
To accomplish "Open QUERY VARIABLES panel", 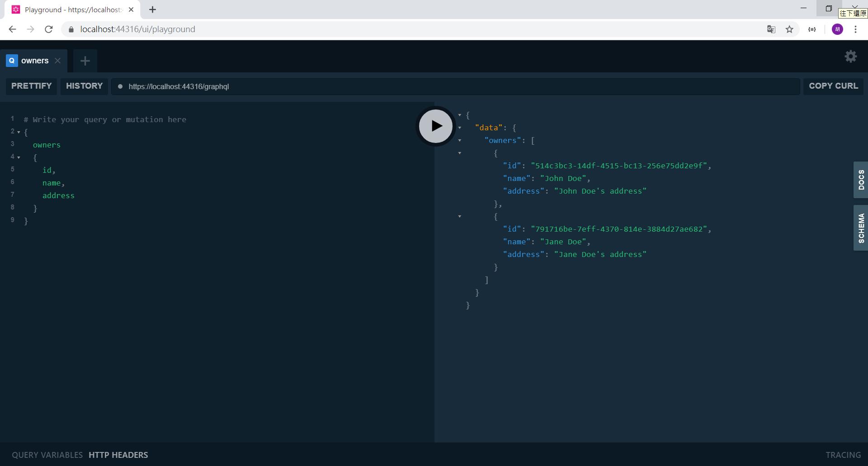I will pos(47,455).
